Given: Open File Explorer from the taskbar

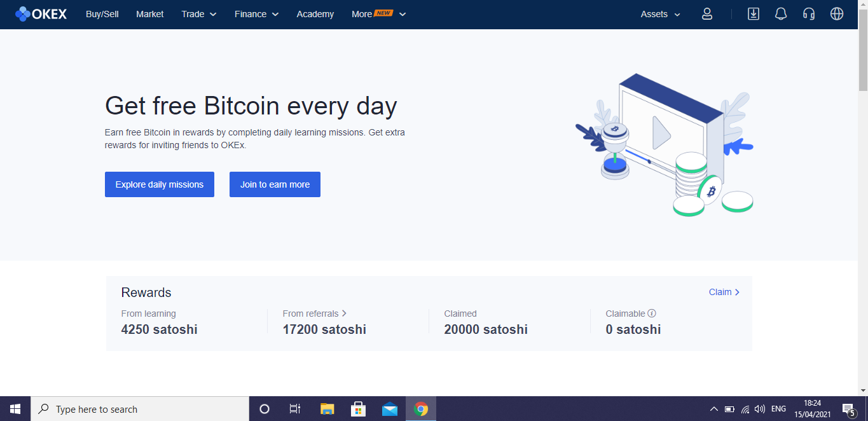Looking at the screenshot, I should point(327,408).
